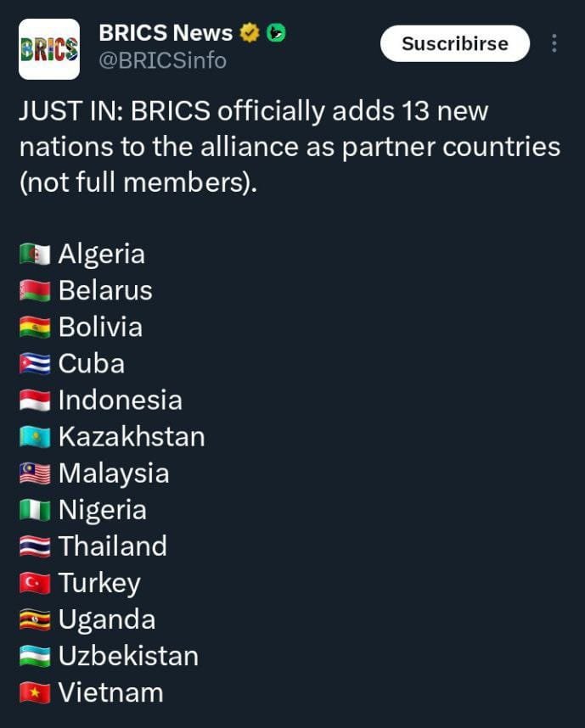Click the @BRICSinfo handle

coord(163,61)
